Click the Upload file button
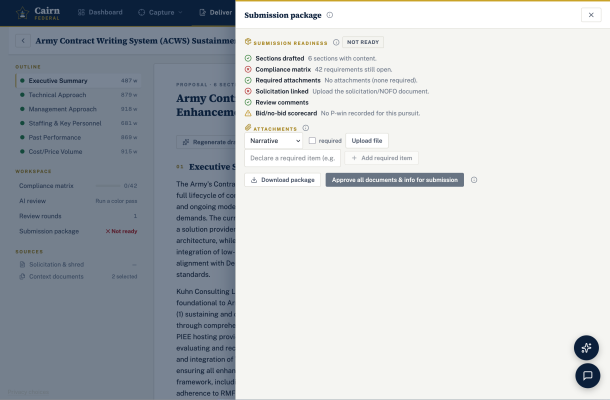 367,141
